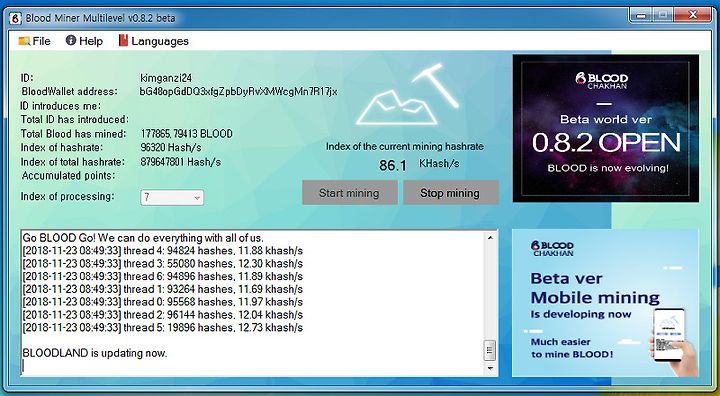
Task: Click the 'Go BLOOD Go!' log line
Action: click(x=143, y=238)
